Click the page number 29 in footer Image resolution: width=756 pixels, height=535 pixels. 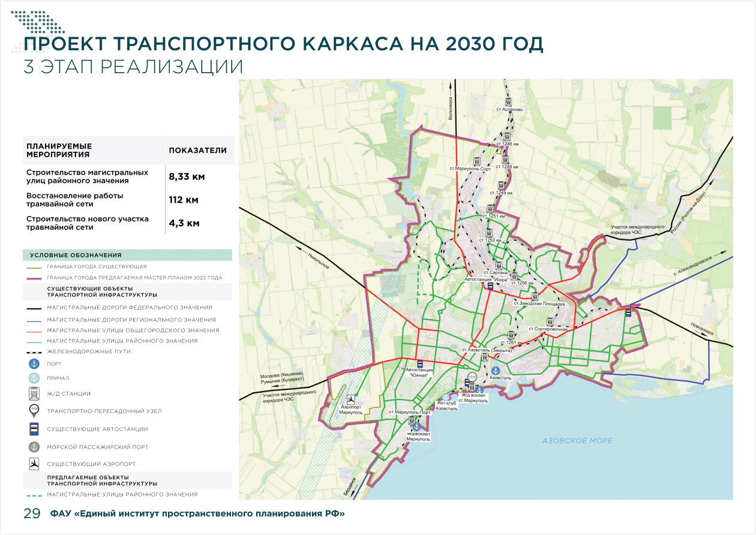coord(31,513)
